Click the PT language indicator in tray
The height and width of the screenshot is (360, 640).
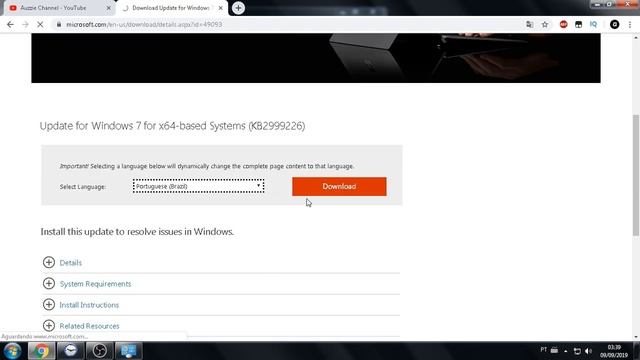pos(543,350)
